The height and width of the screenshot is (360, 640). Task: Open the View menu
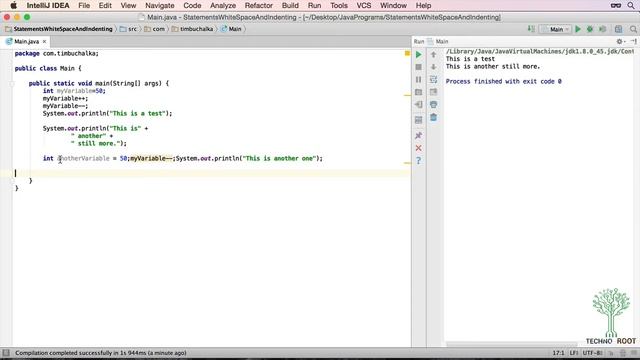click(128, 6)
